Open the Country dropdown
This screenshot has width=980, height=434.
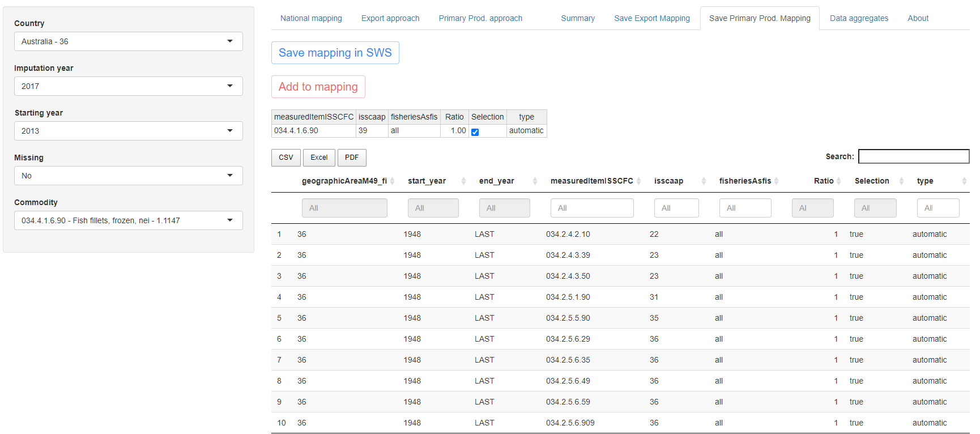point(128,41)
